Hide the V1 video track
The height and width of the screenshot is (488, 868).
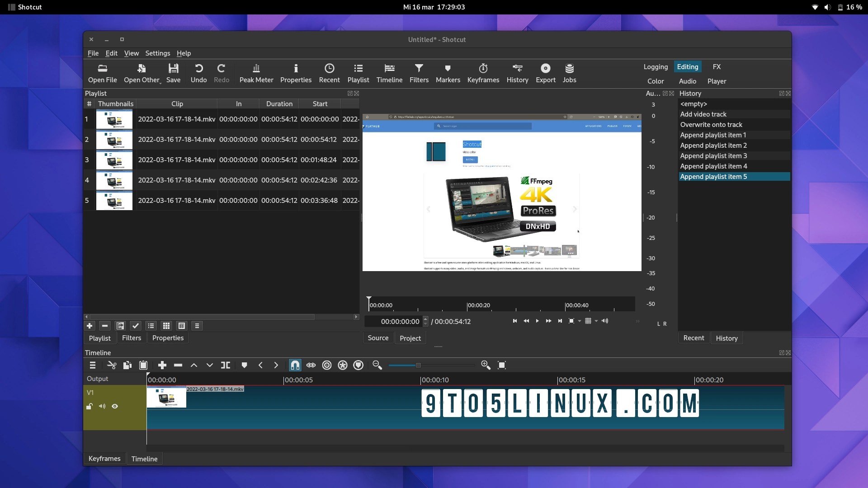click(x=115, y=406)
